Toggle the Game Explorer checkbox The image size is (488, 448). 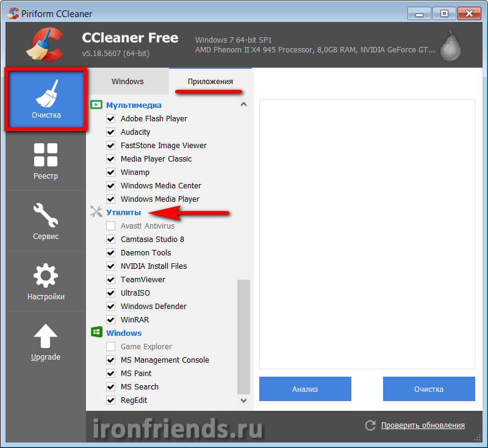click(111, 346)
